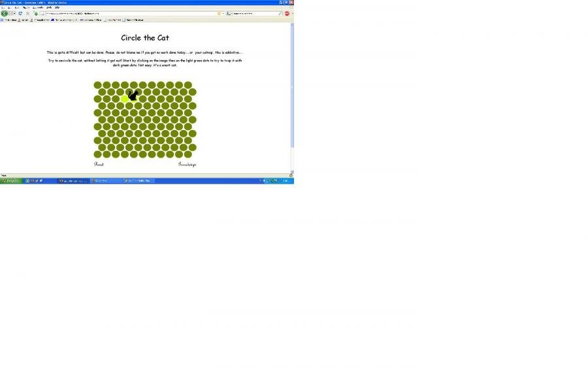Click the designer credit link at bottom right of board
This screenshot has width=588, height=368.
(x=187, y=164)
